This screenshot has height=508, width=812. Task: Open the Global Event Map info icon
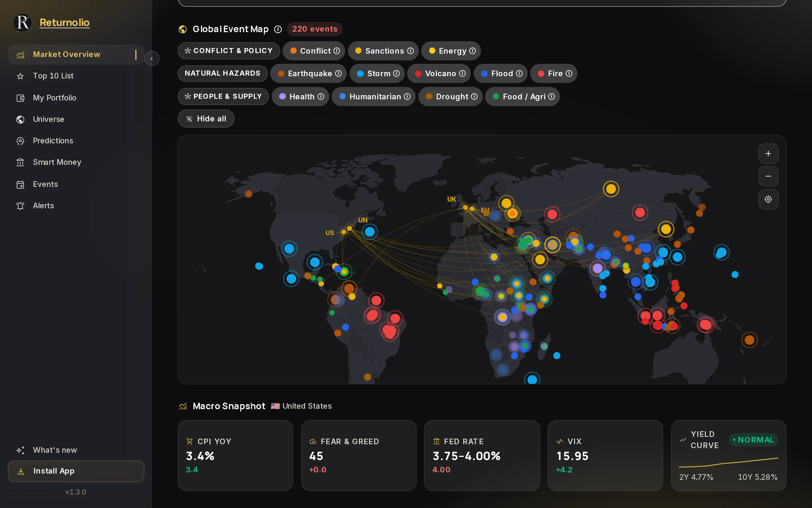(278, 29)
